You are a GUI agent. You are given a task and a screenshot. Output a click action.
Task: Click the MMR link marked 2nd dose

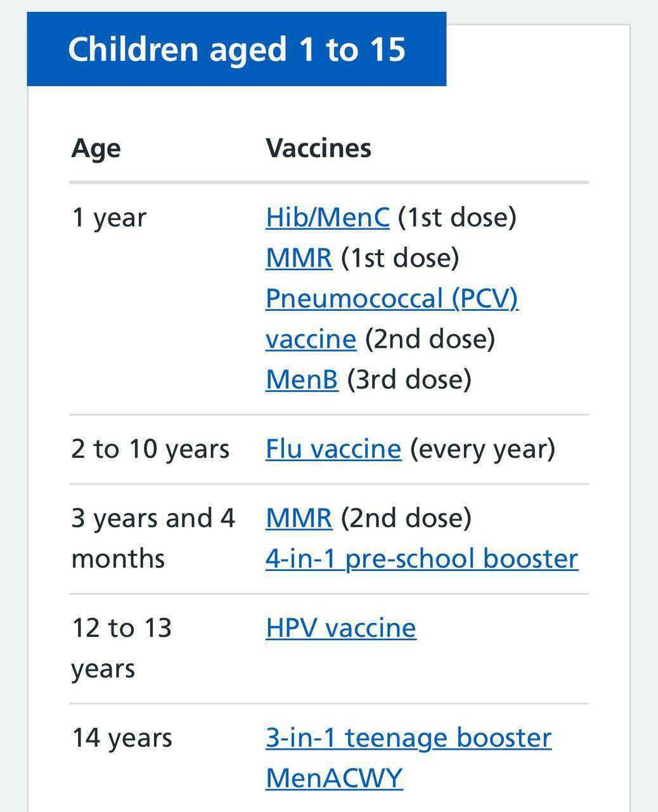(x=299, y=518)
